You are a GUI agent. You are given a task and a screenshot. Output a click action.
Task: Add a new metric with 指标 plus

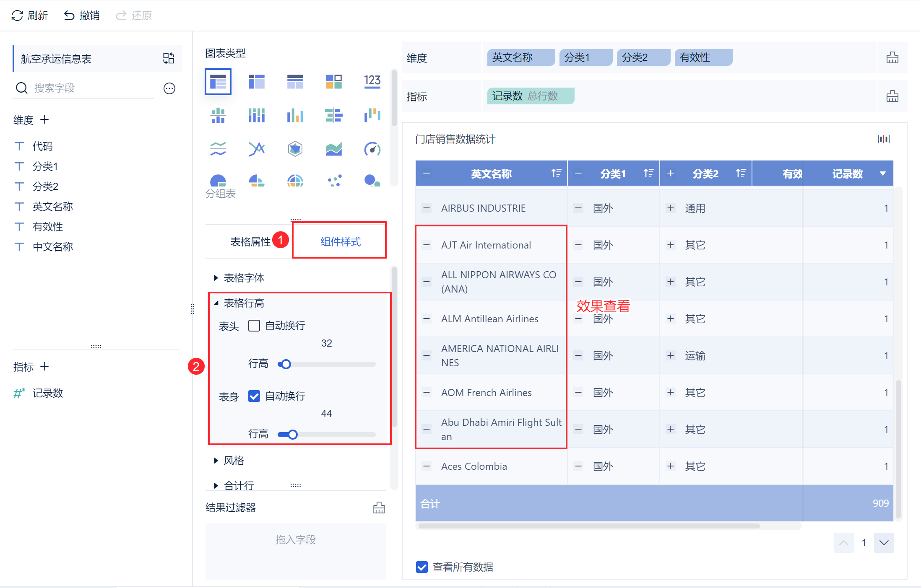click(x=44, y=367)
